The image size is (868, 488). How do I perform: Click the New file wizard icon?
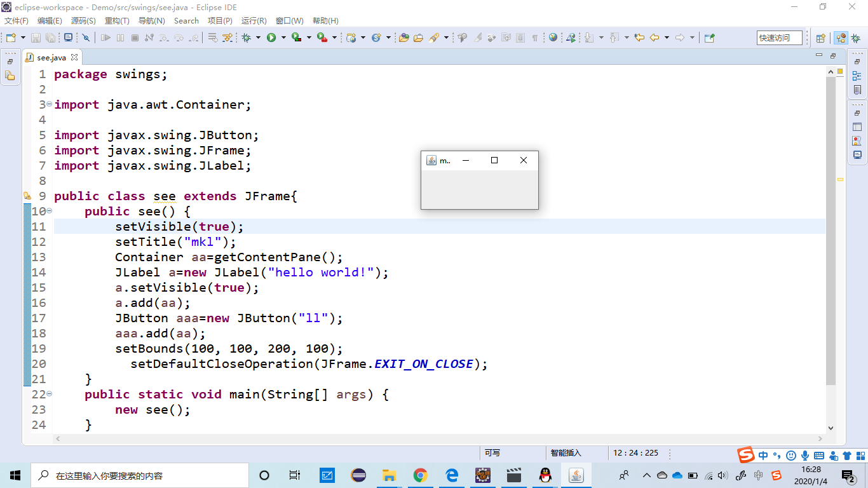click(x=11, y=37)
